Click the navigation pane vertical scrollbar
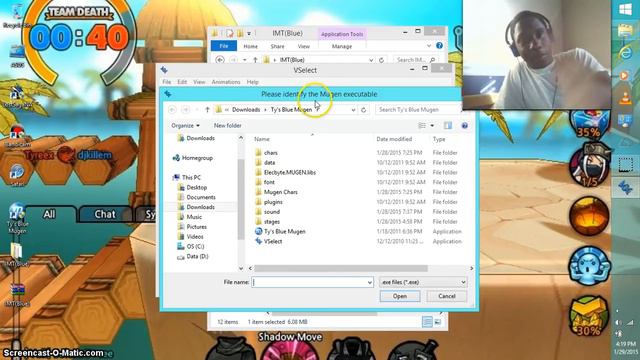Viewport: 640px width, 360px height. coord(241,199)
